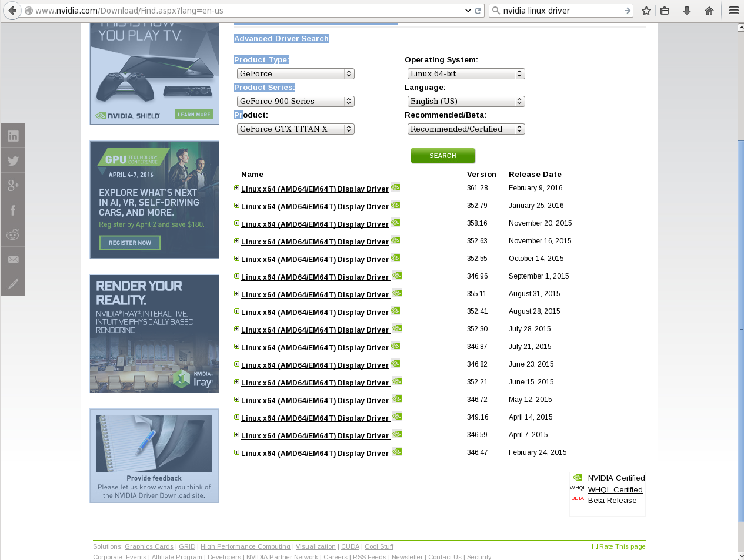Expand details for driver version 358.16
This screenshot has width=744, height=560.
pos(236,223)
